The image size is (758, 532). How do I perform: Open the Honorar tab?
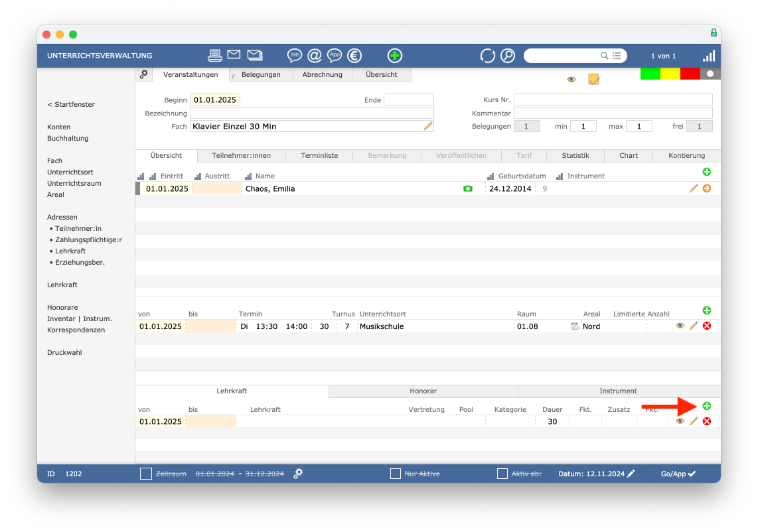tap(423, 391)
